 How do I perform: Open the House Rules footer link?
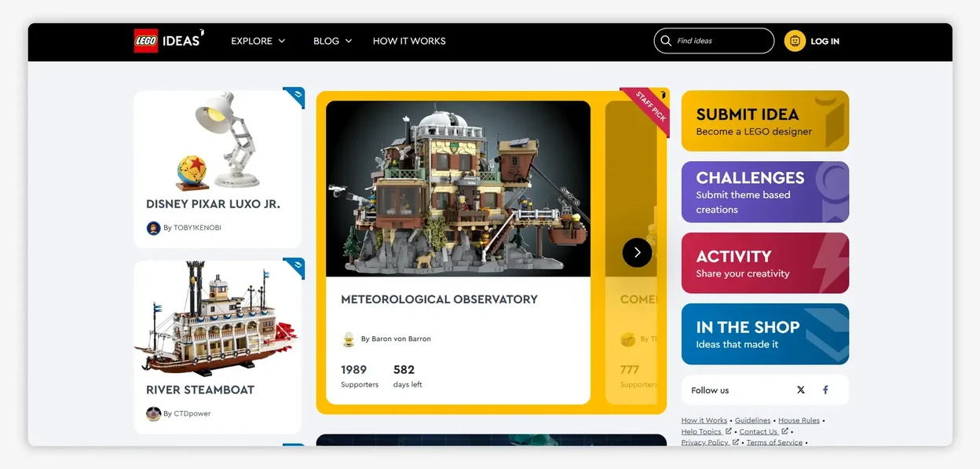click(x=799, y=420)
